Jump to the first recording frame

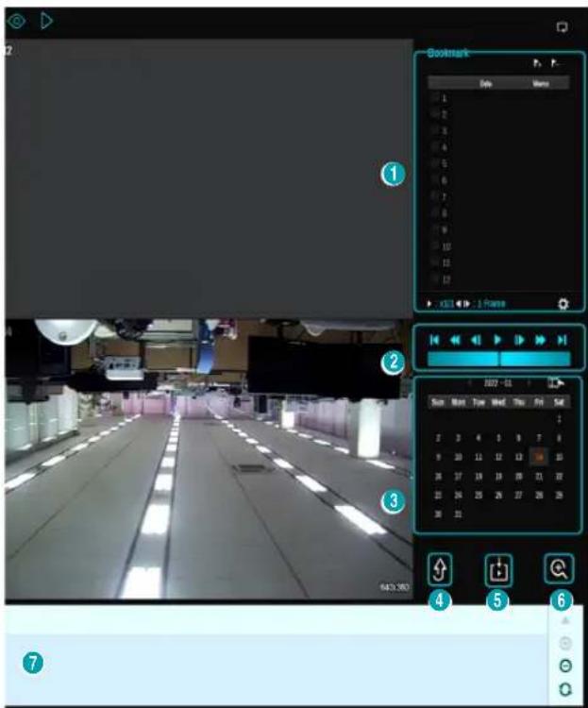coord(434,340)
